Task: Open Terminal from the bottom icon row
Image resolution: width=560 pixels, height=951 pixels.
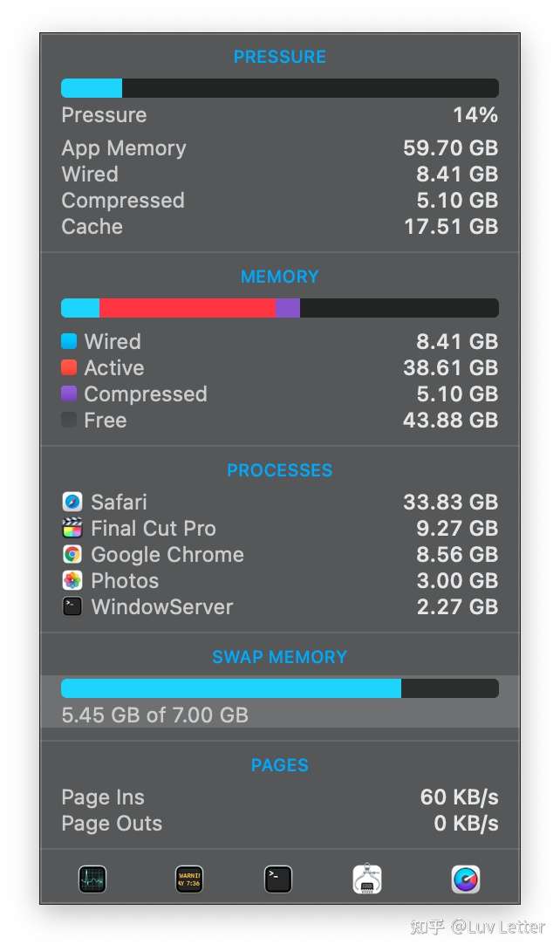Action: (x=278, y=879)
